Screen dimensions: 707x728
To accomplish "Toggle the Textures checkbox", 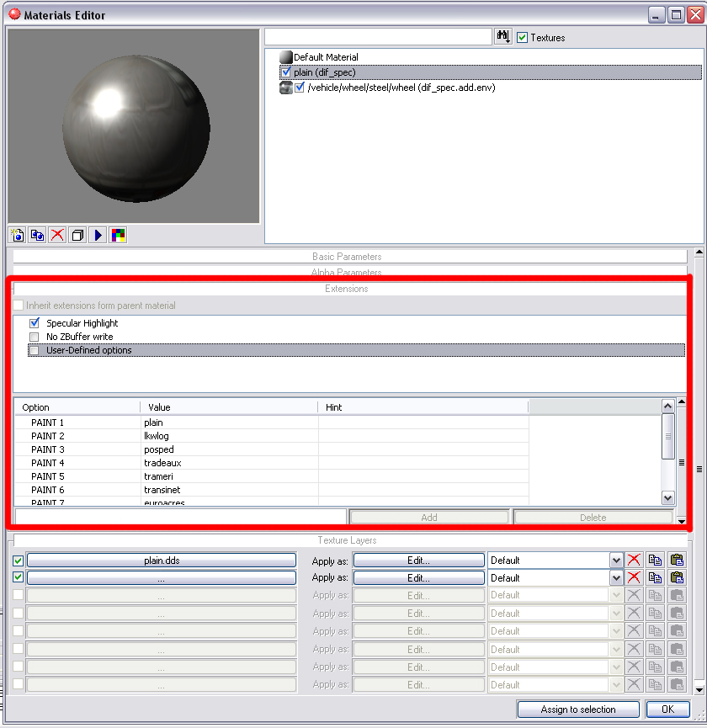I will (523, 38).
